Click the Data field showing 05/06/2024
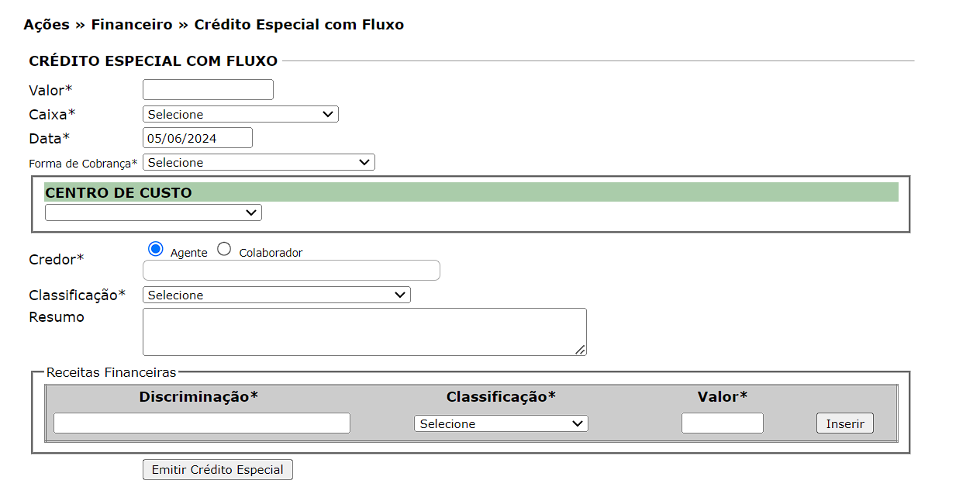The height and width of the screenshot is (494, 980). pyautogui.click(x=198, y=138)
